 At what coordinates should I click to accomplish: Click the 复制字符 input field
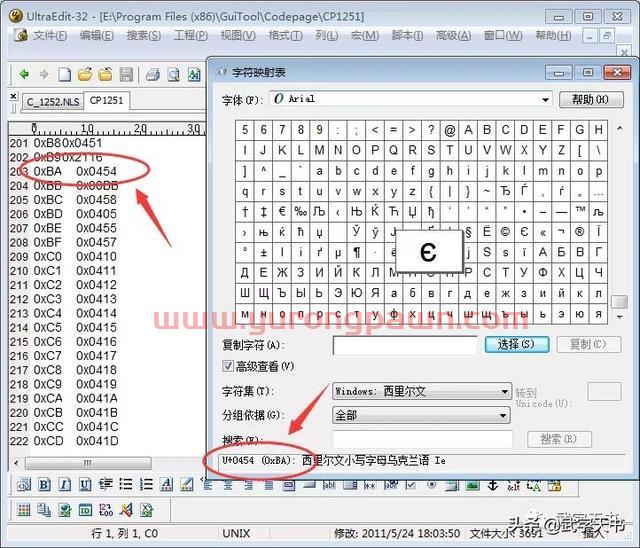tap(405, 345)
